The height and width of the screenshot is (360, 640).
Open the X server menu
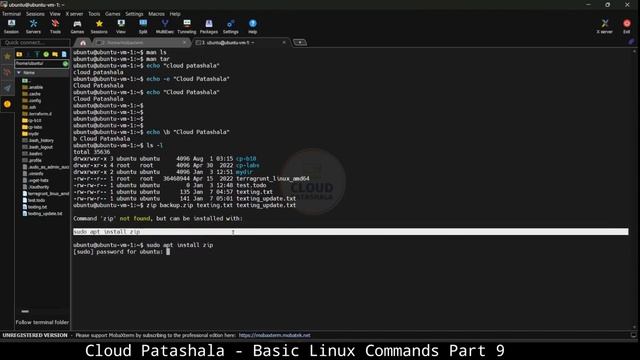tap(74, 14)
